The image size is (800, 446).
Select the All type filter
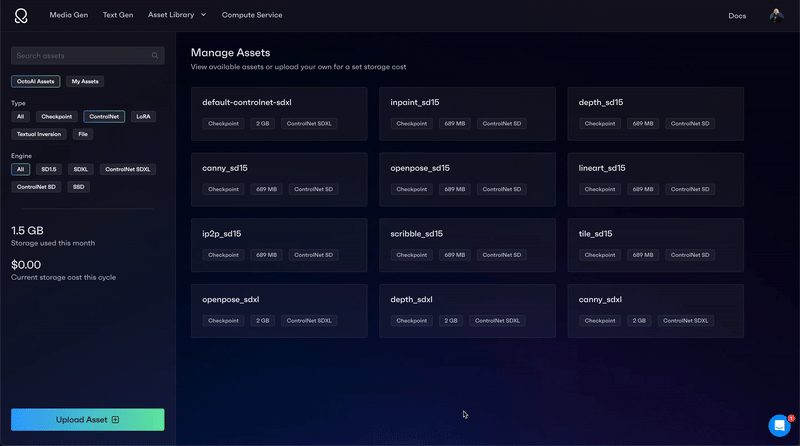[x=20, y=117]
